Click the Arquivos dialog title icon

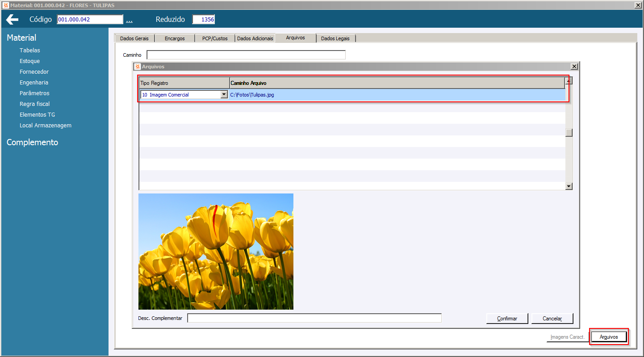tap(138, 67)
